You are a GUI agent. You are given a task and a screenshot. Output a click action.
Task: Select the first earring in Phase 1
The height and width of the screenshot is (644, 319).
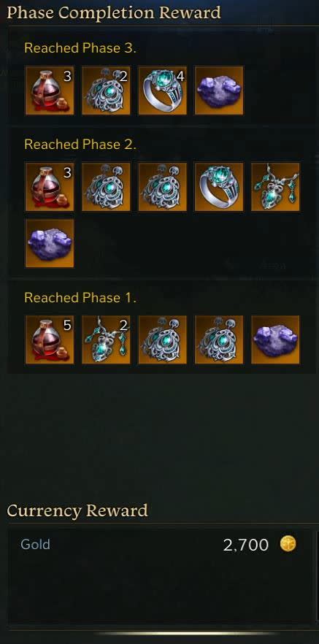point(163,340)
